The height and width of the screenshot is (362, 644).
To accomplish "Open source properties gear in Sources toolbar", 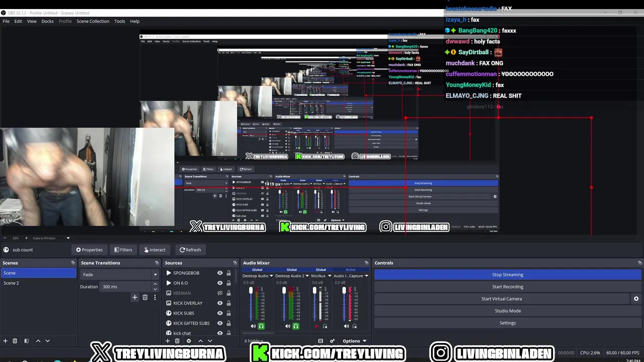I will [x=189, y=341].
